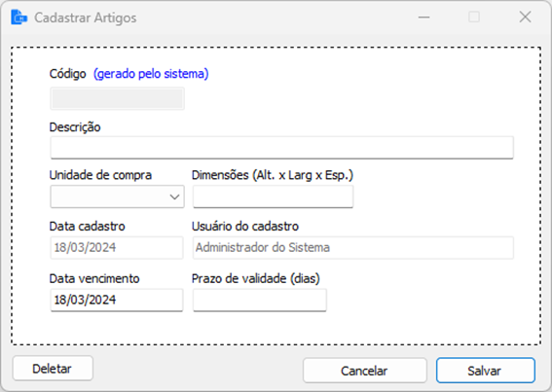Close the Cadastrar Artigos window

point(525,17)
